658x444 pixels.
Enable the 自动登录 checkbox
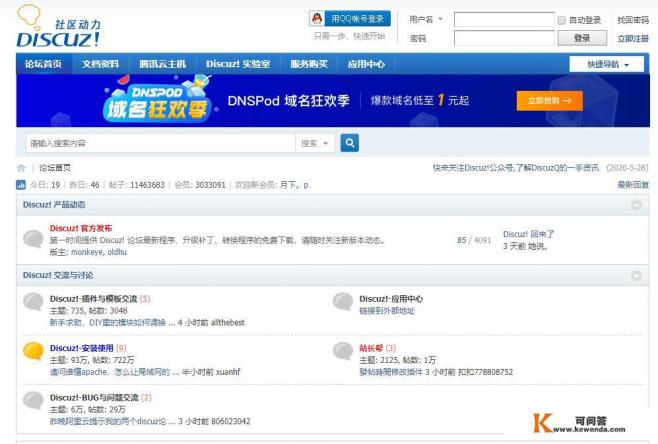coord(561,20)
